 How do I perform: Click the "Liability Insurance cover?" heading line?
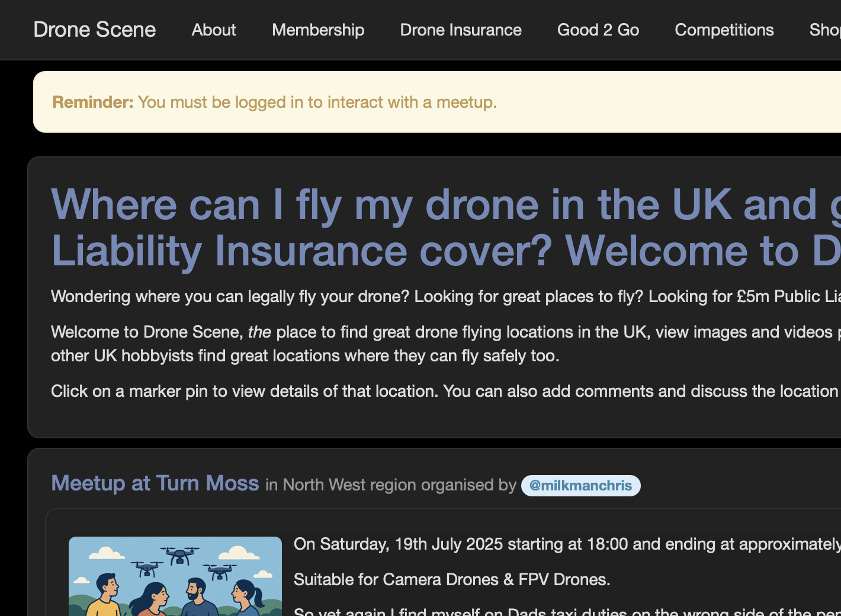[302, 251]
